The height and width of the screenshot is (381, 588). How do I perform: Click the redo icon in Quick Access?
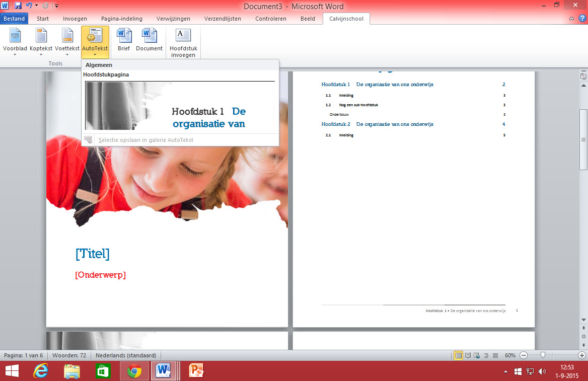coord(46,6)
